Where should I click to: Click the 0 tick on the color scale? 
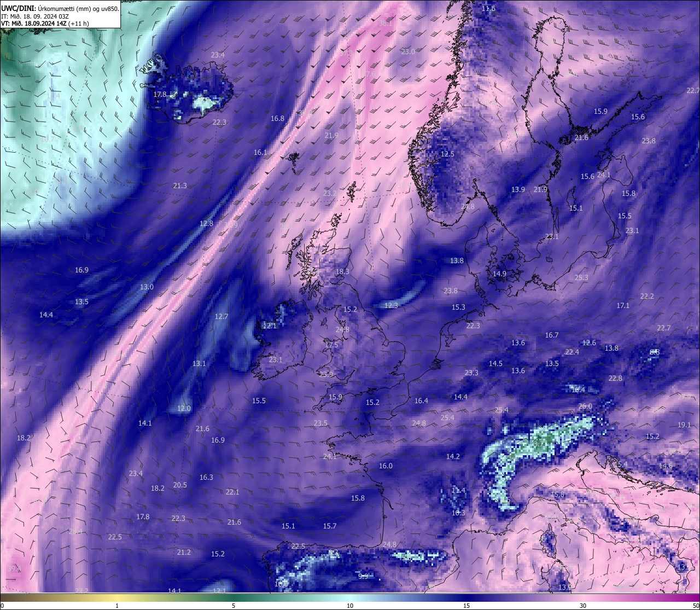pyautogui.click(x=2, y=606)
